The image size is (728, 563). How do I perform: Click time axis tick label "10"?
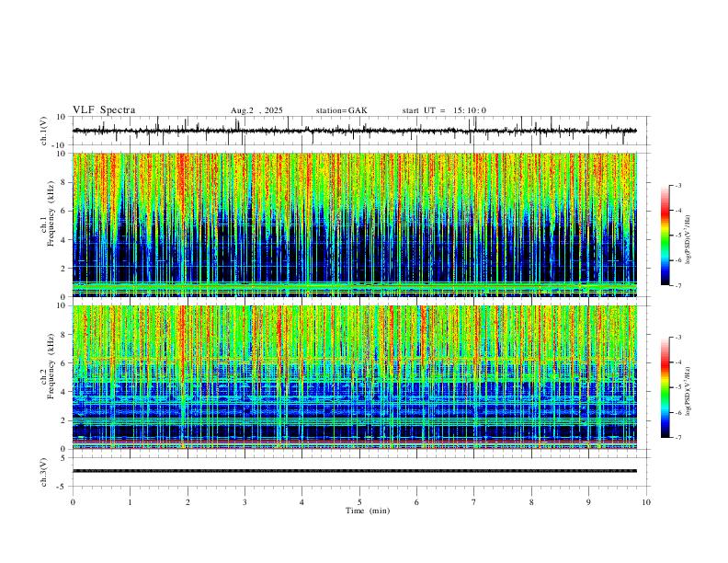click(646, 502)
